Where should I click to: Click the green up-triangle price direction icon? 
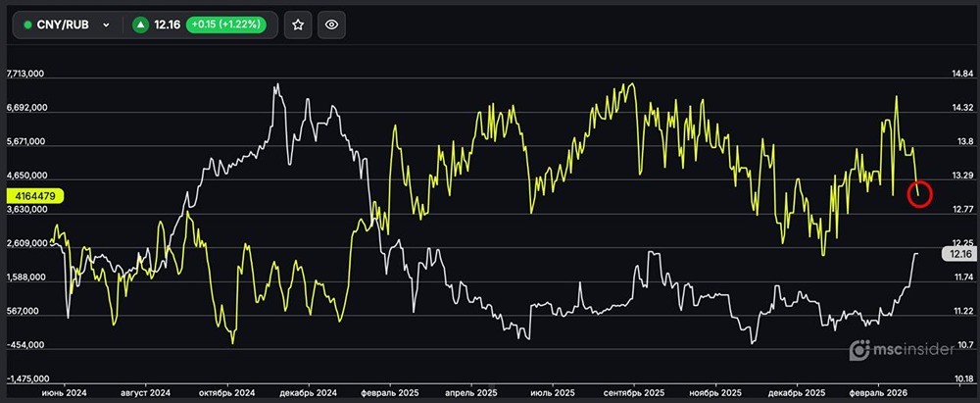(x=141, y=25)
